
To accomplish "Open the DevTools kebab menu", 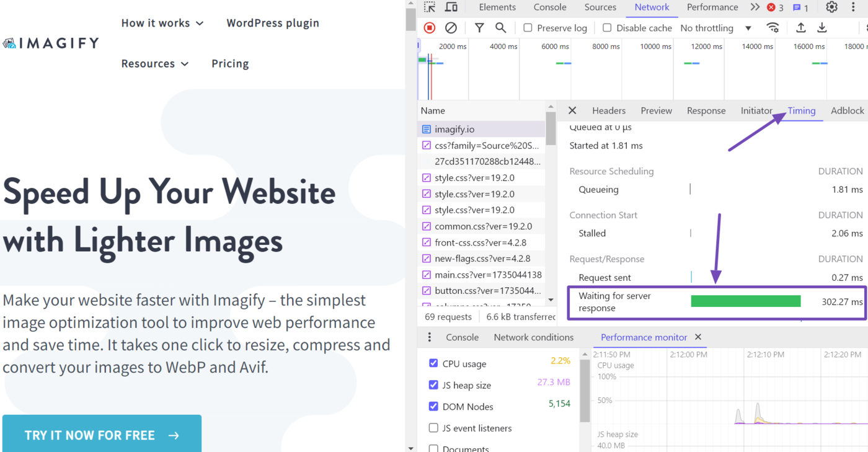I will click(854, 7).
